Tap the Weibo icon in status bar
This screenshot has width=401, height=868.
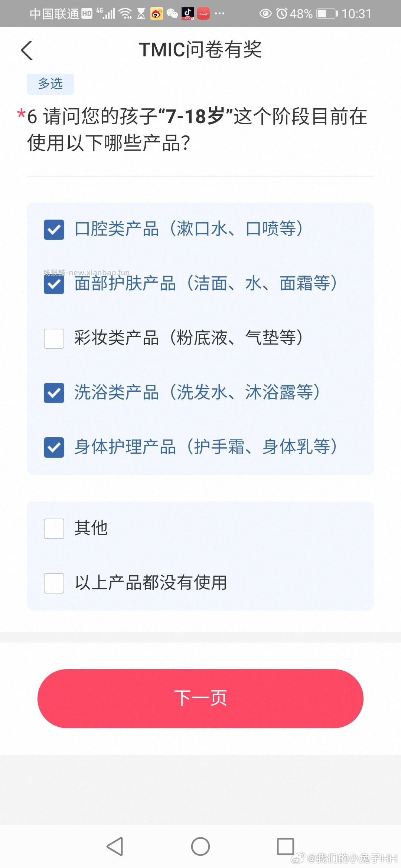pos(156,14)
